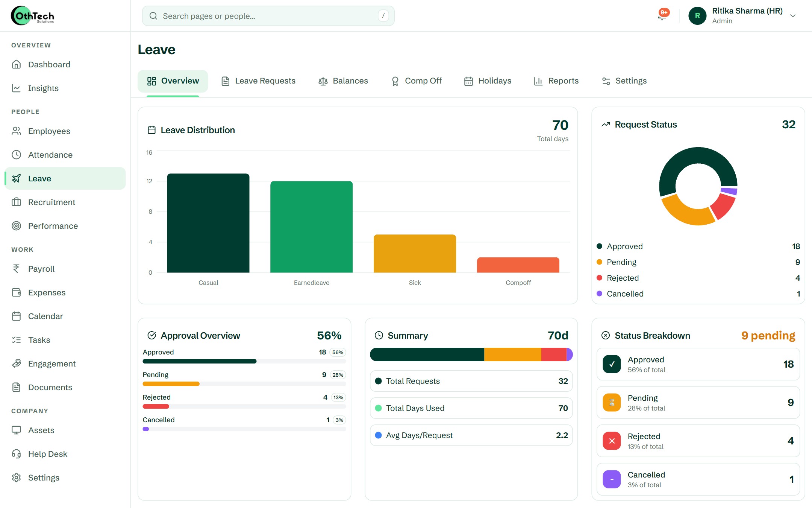Click the Search pages or people field
The image size is (812, 508).
coord(268,16)
